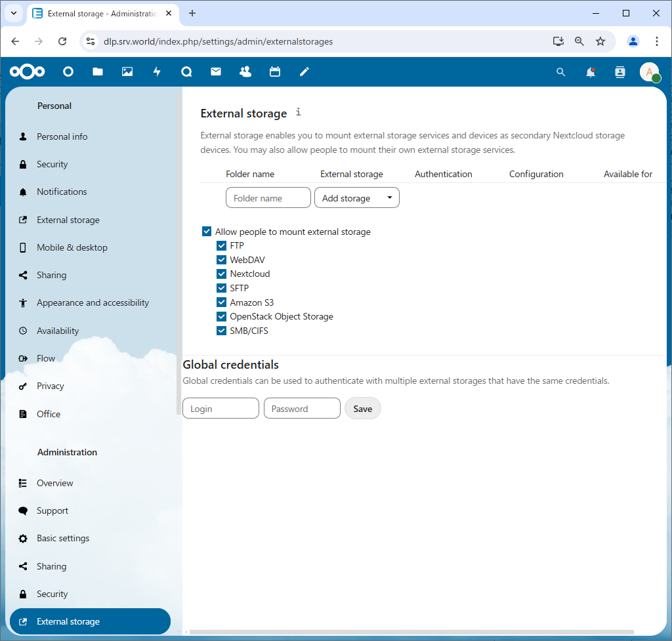Image resolution: width=672 pixels, height=641 pixels.
Task: Open Appearance and accessibility settings
Action: (x=93, y=302)
